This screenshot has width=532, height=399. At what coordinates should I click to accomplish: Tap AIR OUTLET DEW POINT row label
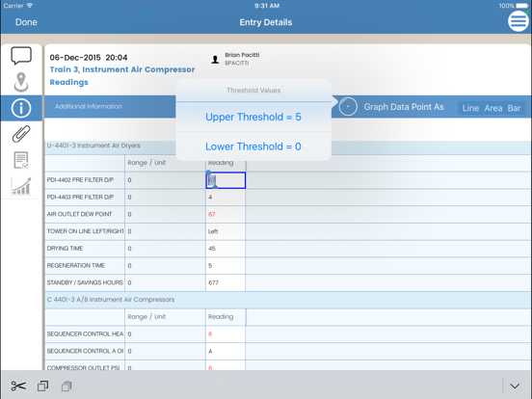click(x=79, y=214)
